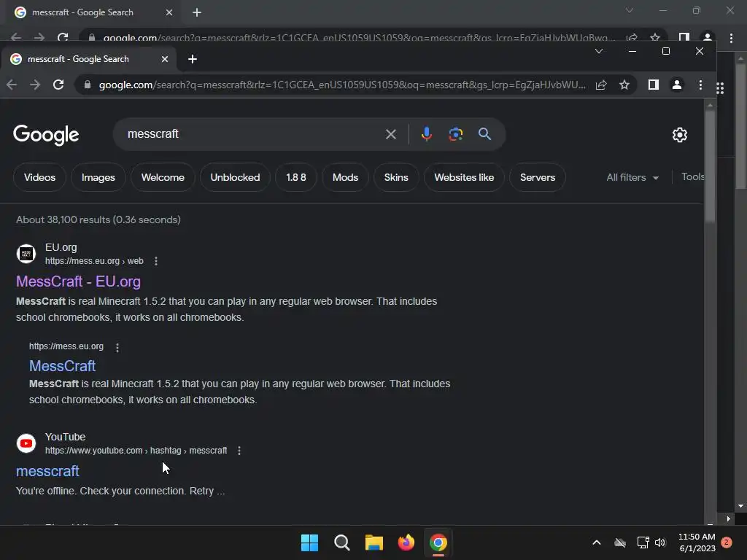Open Chrome three-dot menu in front window
Viewport: 747px width, 560px height.
(x=700, y=85)
